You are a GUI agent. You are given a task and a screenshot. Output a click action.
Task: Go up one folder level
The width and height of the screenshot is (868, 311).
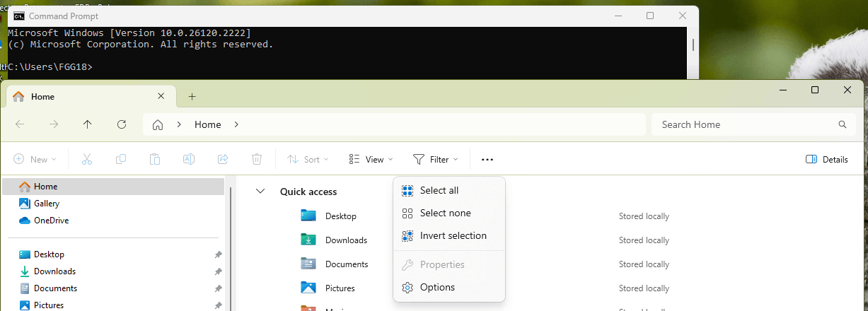point(88,124)
